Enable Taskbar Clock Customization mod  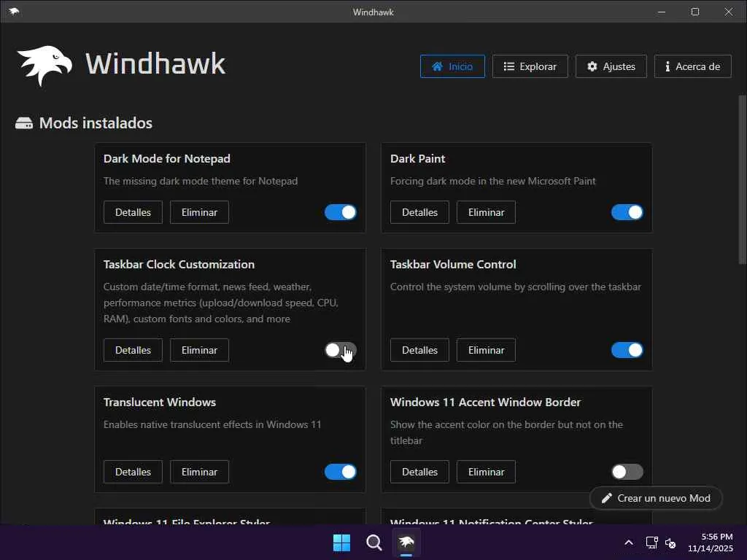pyautogui.click(x=341, y=350)
